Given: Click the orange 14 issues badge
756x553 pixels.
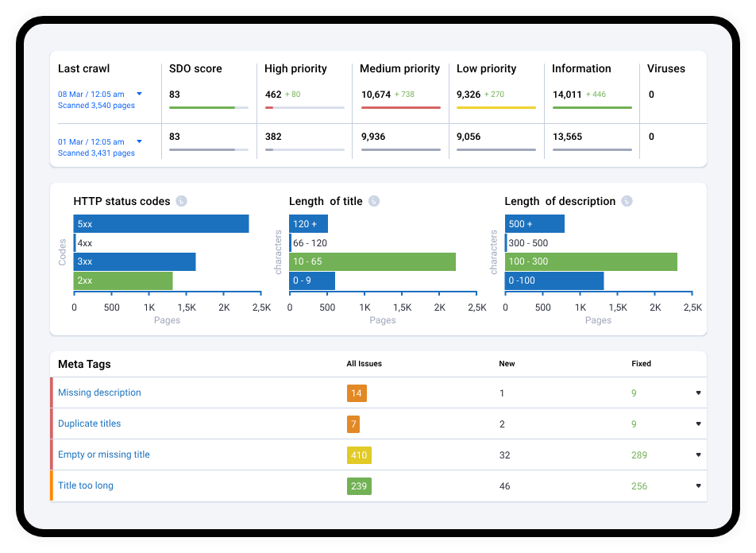Looking at the screenshot, I should pyautogui.click(x=357, y=393).
